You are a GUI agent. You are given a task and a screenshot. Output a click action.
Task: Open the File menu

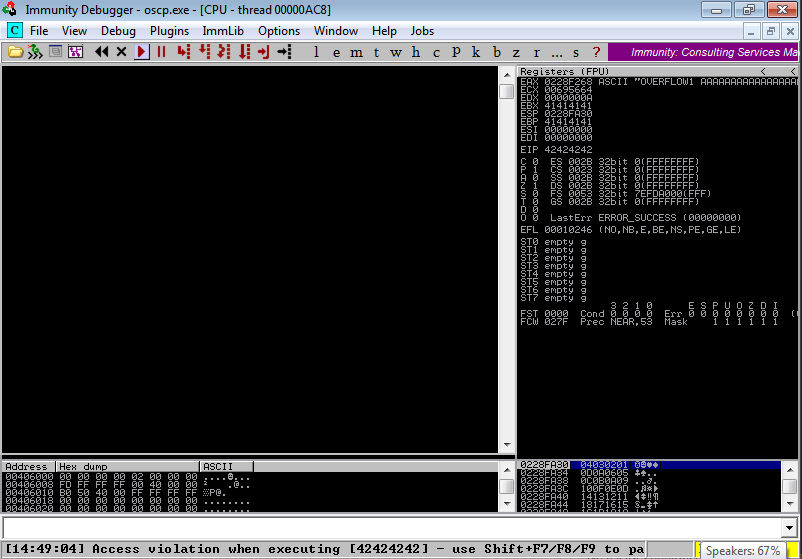point(39,31)
